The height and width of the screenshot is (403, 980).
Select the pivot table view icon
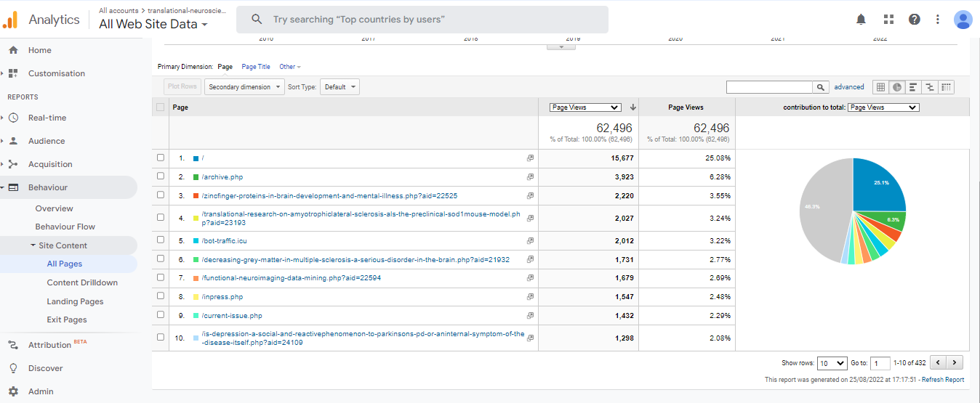(x=946, y=87)
